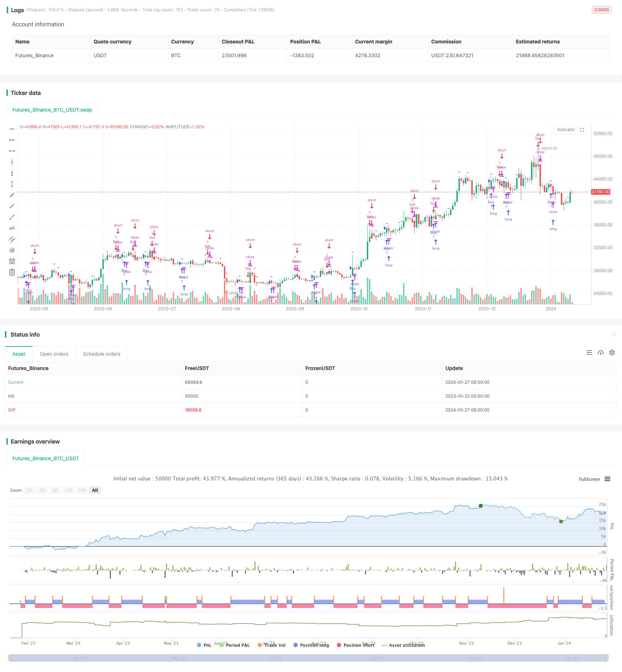Select the Fibonacci retracement line tool
The image size is (622, 672).
[x=12, y=261]
